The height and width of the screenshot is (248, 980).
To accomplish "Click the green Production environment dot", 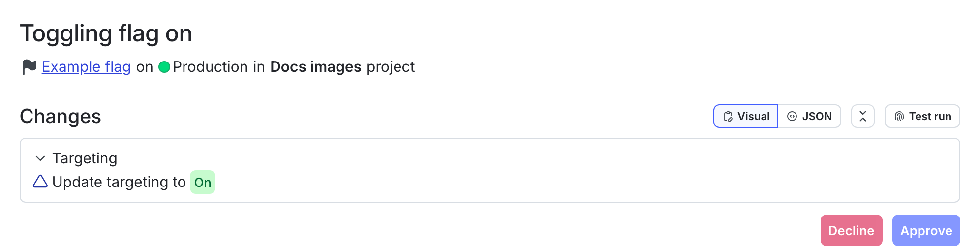I will [x=164, y=67].
